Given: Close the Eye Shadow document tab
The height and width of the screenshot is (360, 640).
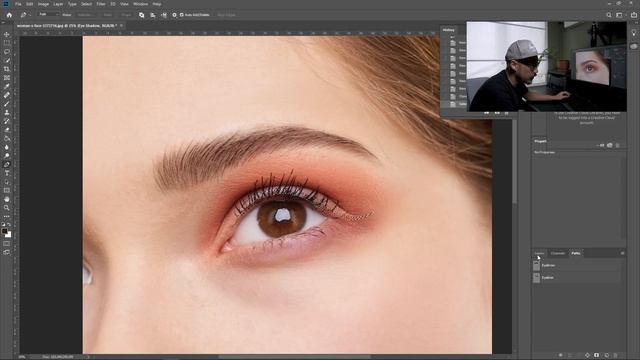Looking at the screenshot, I should click(x=121, y=25).
